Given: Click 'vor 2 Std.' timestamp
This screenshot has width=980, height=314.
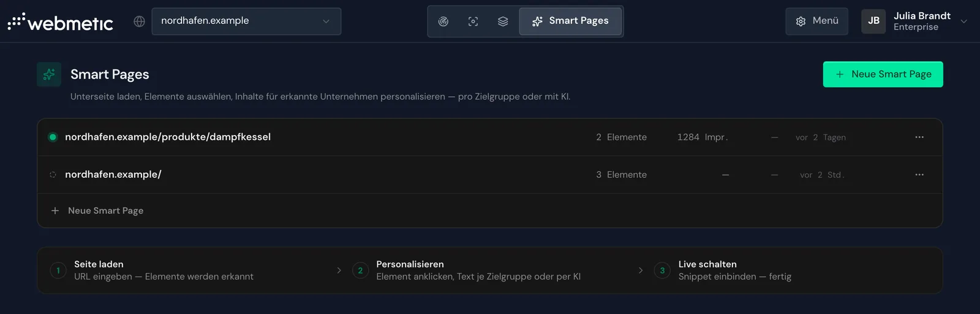Looking at the screenshot, I should point(822,175).
